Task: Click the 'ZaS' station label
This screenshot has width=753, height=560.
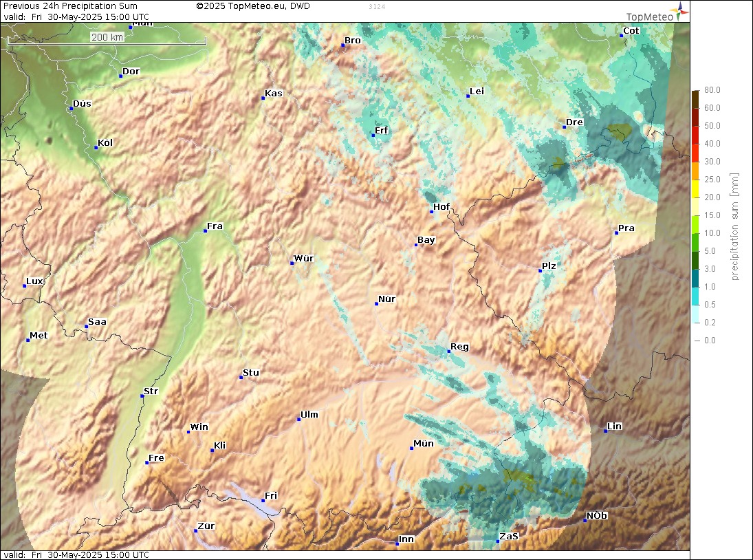Action: click(x=509, y=537)
